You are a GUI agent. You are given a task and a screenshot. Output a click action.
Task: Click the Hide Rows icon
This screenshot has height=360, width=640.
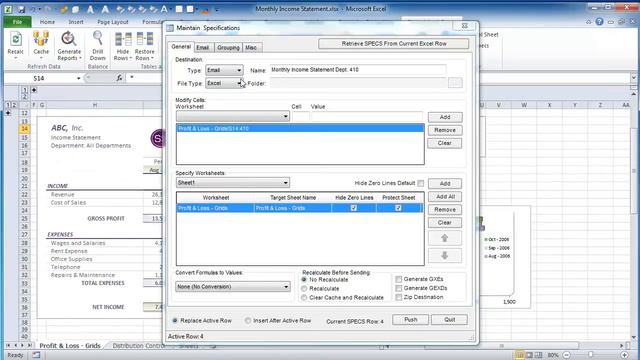123,39
